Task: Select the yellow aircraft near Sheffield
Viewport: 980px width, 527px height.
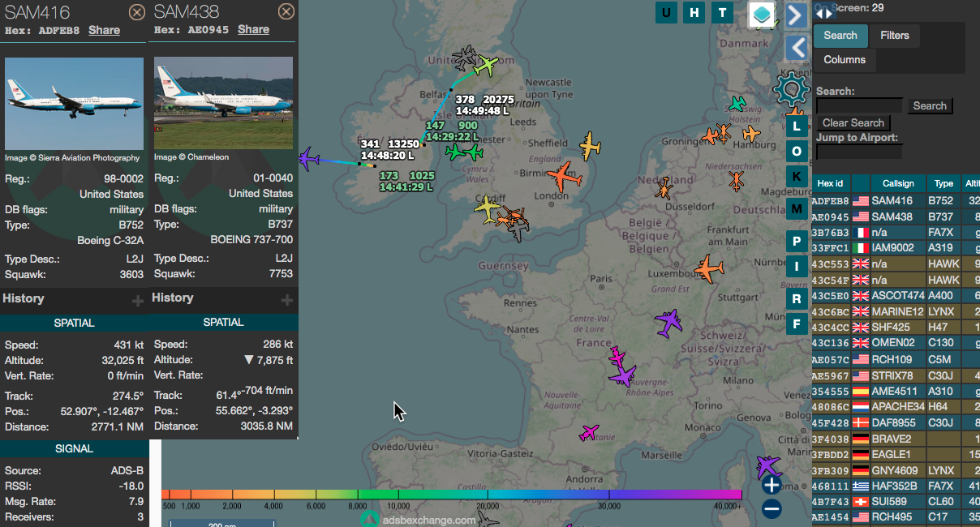Action: pos(591,147)
